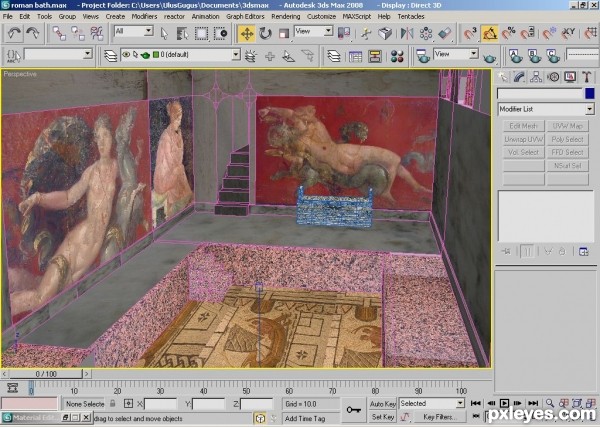Open the Key Filters dialog
The width and height of the screenshot is (600, 427).
(x=440, y=417)
